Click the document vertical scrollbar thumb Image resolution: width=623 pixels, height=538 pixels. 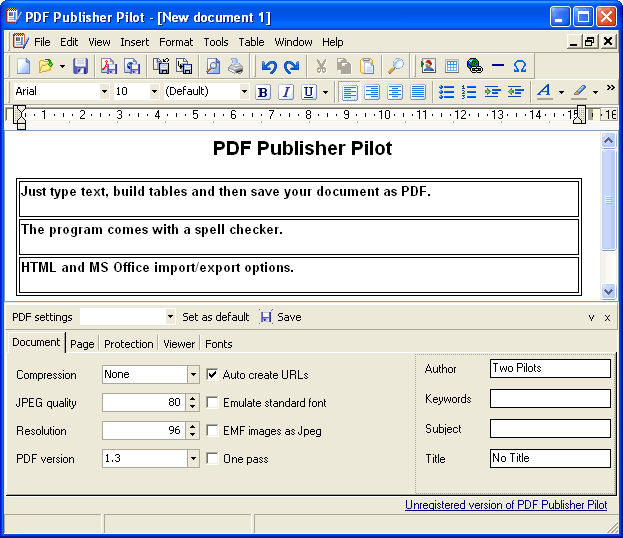pos(608,200)
